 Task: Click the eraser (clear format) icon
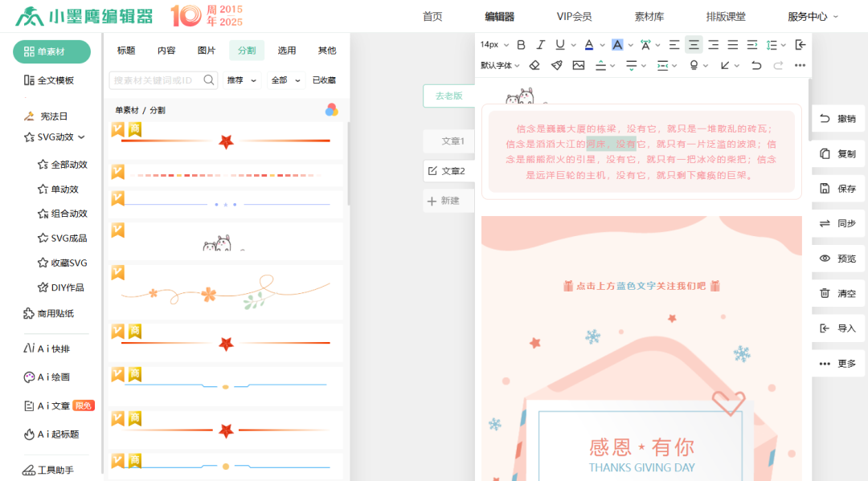[x=535, y=65]
